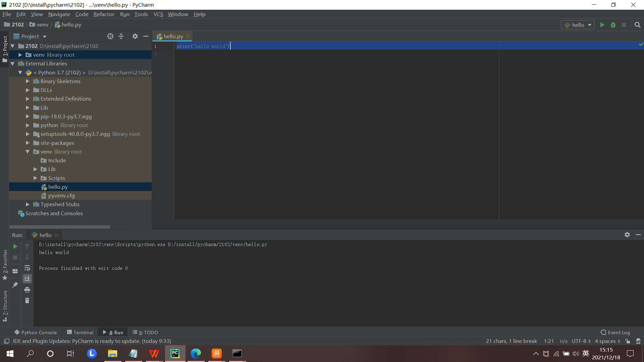The image size is (644, 362).
Task: Switch to the Terminal tool window tab
Action: coord(80,332)
